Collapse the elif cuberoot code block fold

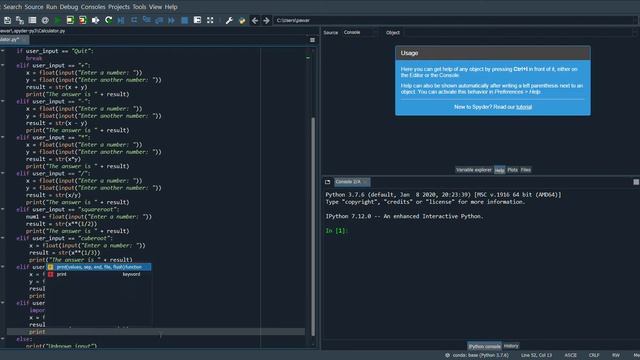click(x=3, y=238)
